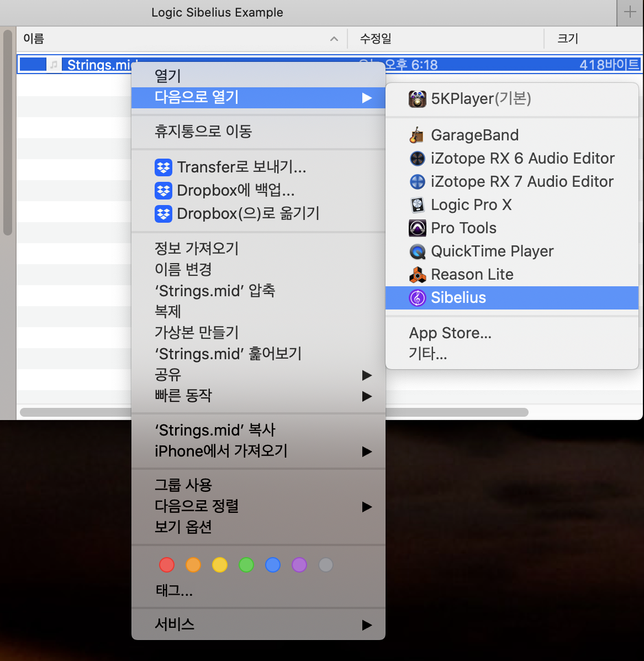644x661 pixels.
Task: Apply the gray tag color
Action: [326, 565]
